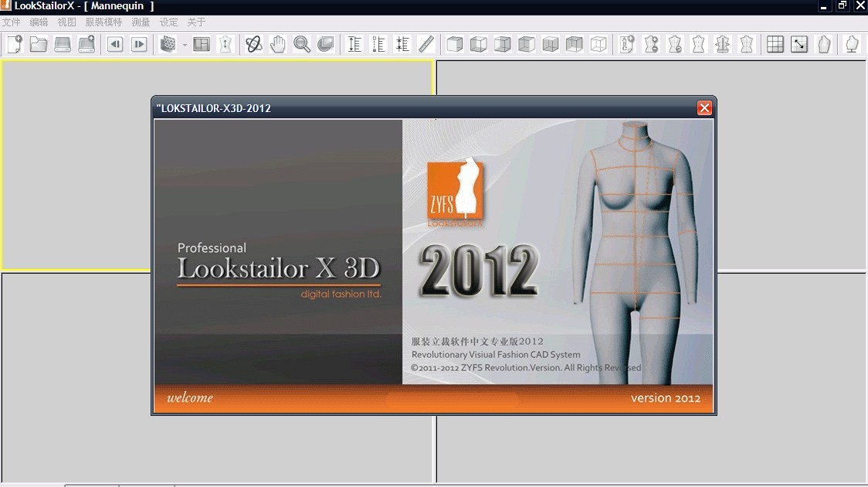
Task: Save using the plain disk drive icon
Action: [x=62, y=44]
